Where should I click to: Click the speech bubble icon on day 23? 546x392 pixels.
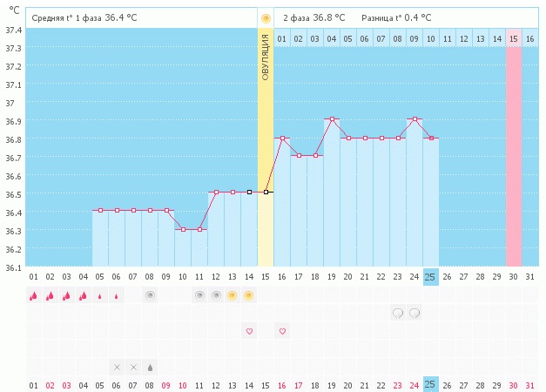pos(398,313)
